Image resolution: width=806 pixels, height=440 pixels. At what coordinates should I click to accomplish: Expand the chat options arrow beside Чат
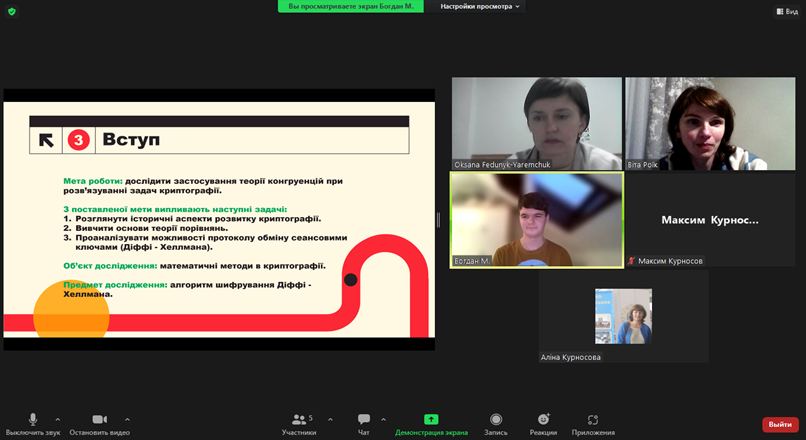(x=384, y=420)
